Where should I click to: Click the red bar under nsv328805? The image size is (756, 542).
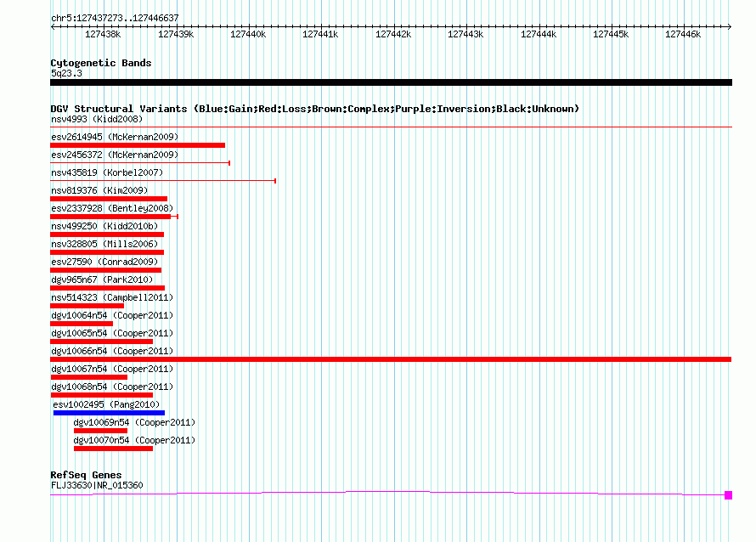(x=107, y=252)
